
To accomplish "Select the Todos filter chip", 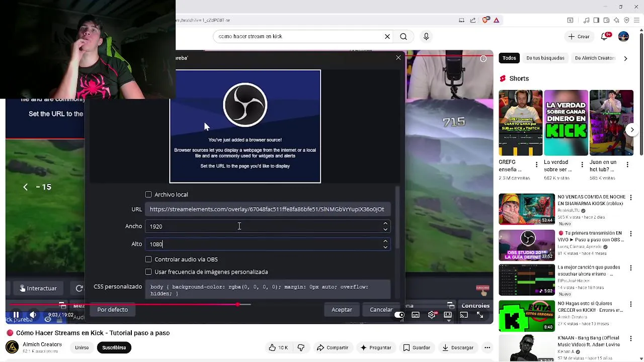I will [x=509, y=58].
